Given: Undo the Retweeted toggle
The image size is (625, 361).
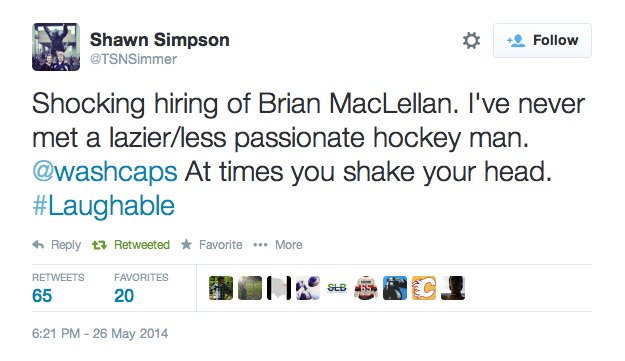Looking at the screenshot, I should (131, 245).
